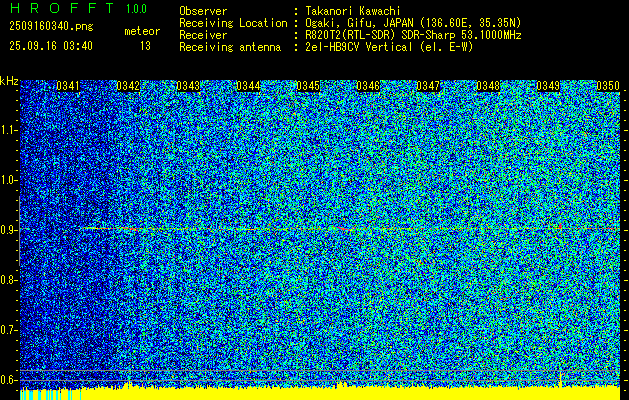629x400 pixels.
Task: Click the 0.8 kHz axis tick label
Action: (x=7, y=280)
